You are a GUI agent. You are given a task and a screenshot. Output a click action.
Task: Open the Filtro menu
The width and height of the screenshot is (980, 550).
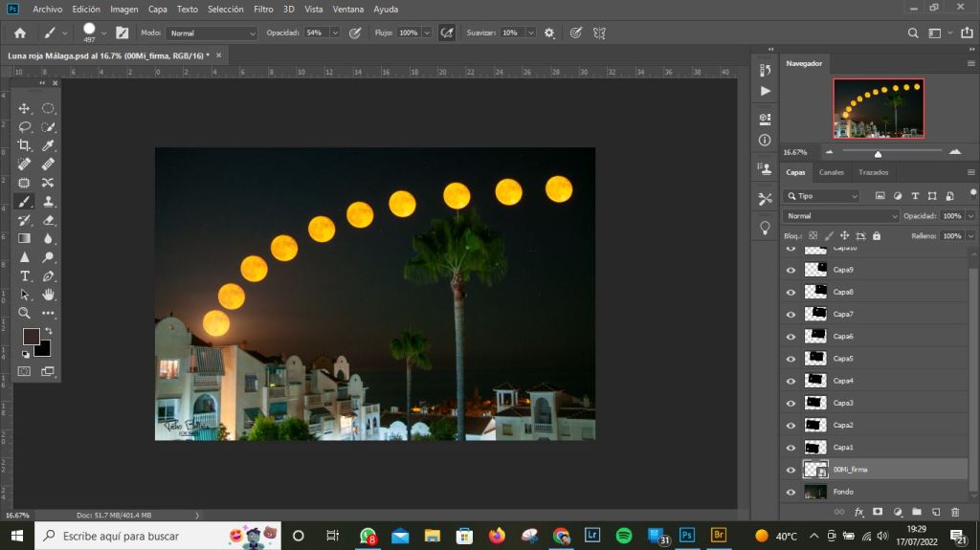click(263, 9)
